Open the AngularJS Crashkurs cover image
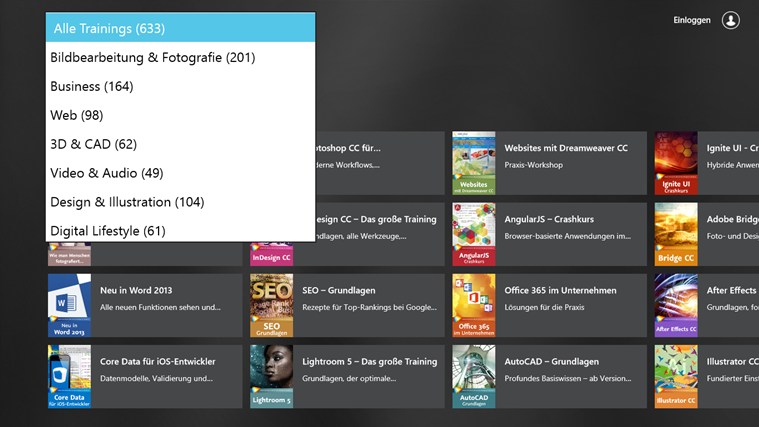 pyautogui.click(x=473, y=234)
